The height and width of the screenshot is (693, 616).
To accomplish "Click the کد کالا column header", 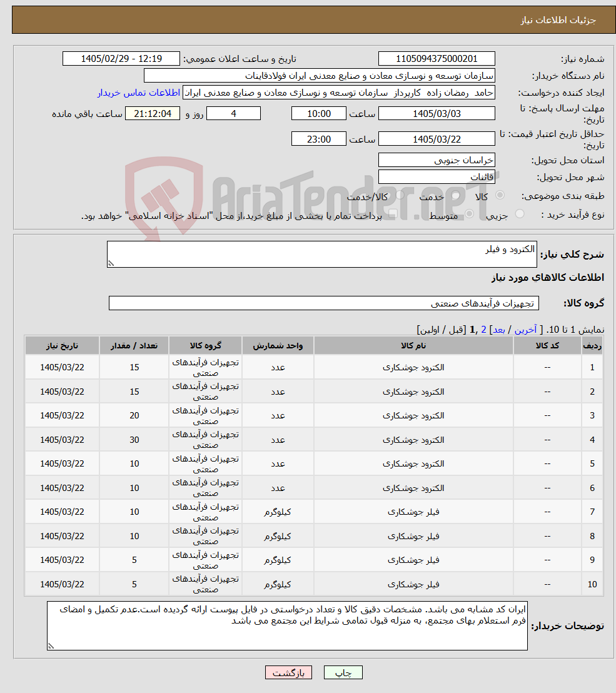I will click(547, 346).
